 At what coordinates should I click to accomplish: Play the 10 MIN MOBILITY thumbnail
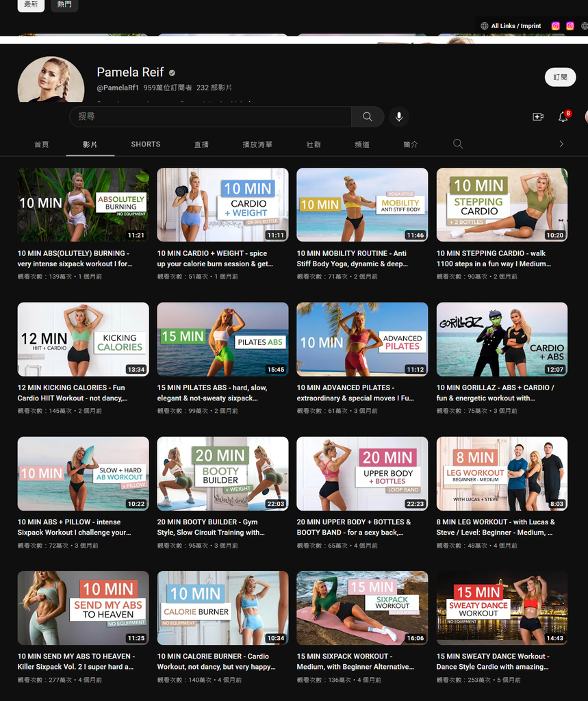pyautogui.click(x=362, y=205)
